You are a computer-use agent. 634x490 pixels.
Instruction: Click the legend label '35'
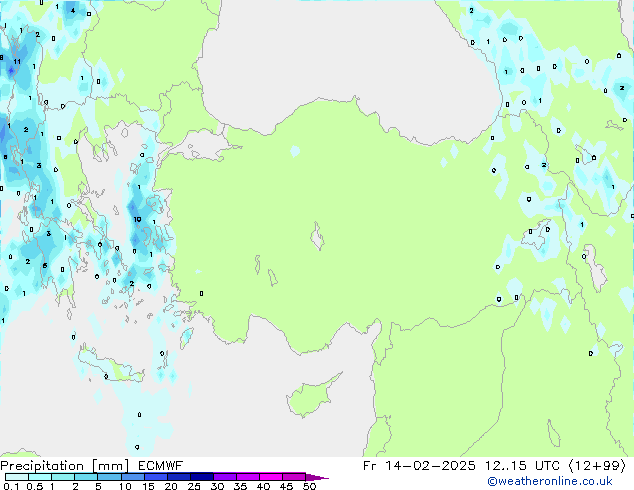[x=240, y=486]
